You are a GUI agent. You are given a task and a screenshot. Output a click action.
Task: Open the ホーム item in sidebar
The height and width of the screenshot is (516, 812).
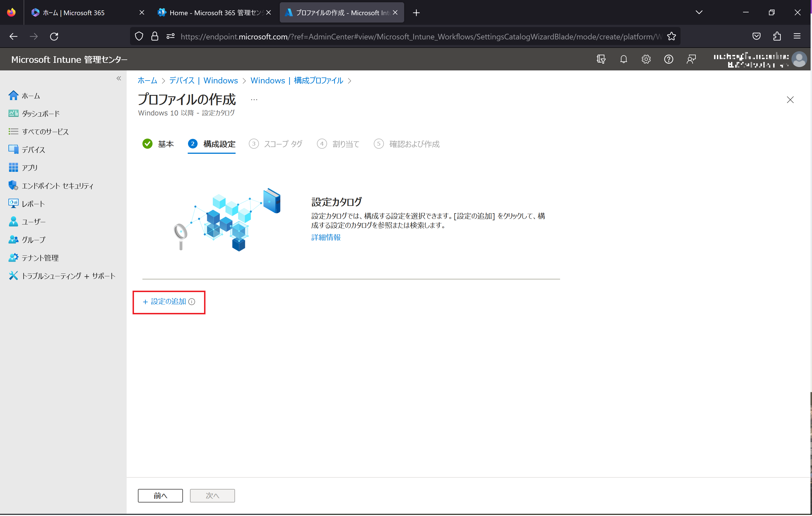[24, 96]
